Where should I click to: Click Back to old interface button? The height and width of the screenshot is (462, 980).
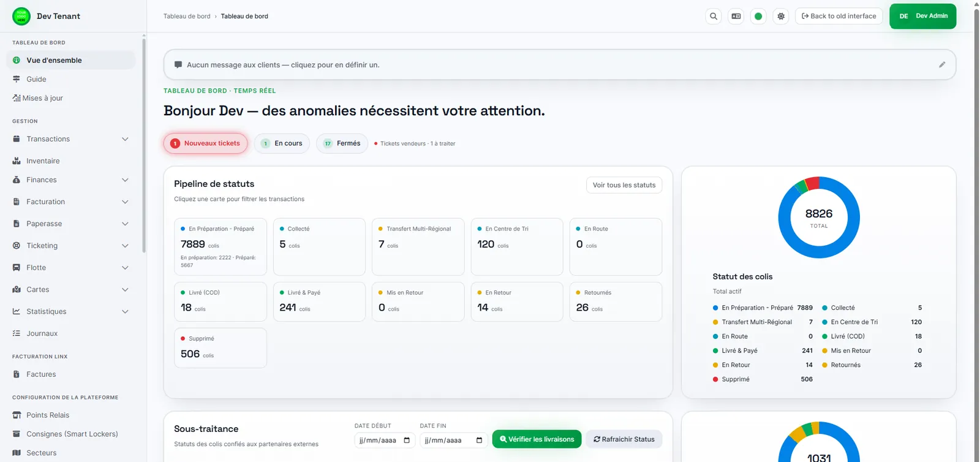pyautogui.click(x=839, y=16)
